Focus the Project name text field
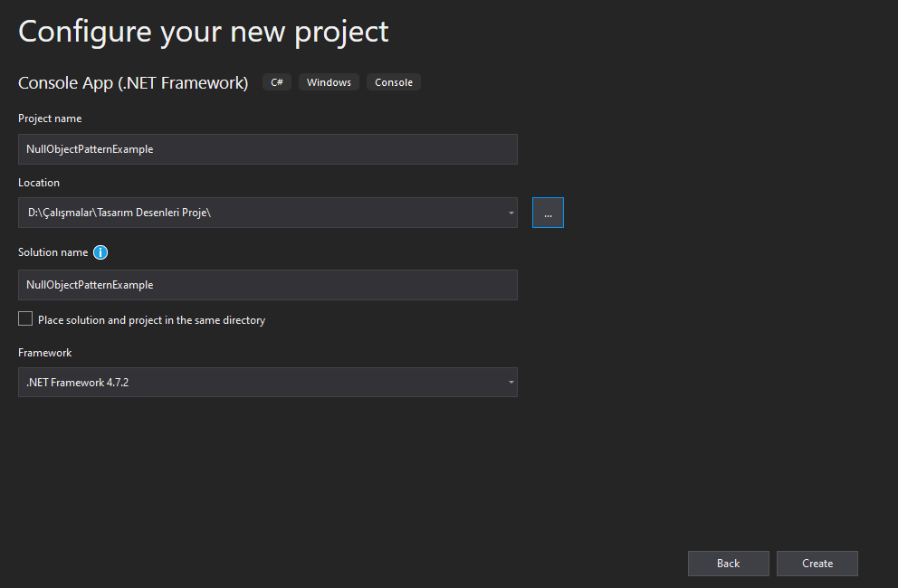The height and width of the screenshot is (588, 898). tap(267, 149)
